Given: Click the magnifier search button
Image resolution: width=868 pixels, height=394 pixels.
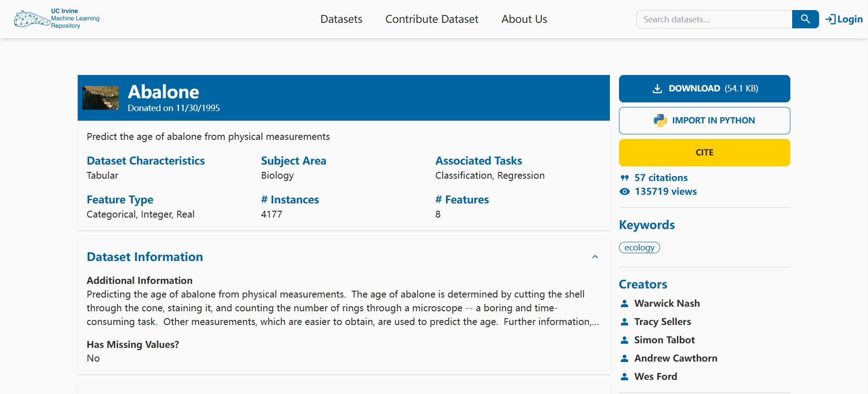Looking at the screenshot, I should [x=805, y=19].
